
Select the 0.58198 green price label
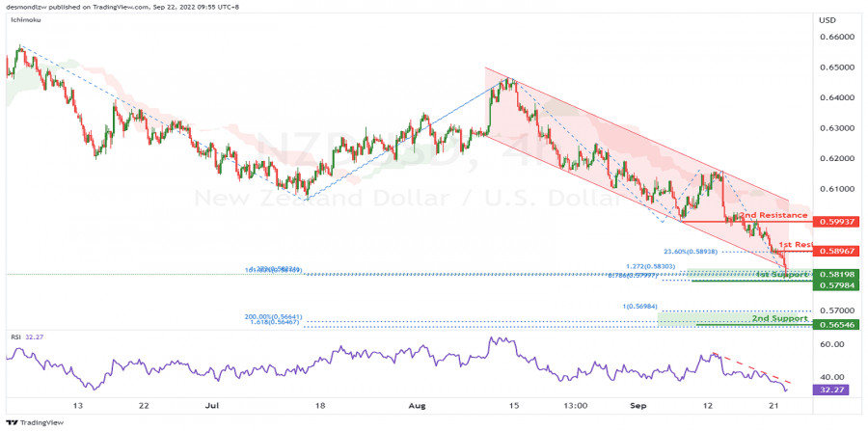(836, 273)
